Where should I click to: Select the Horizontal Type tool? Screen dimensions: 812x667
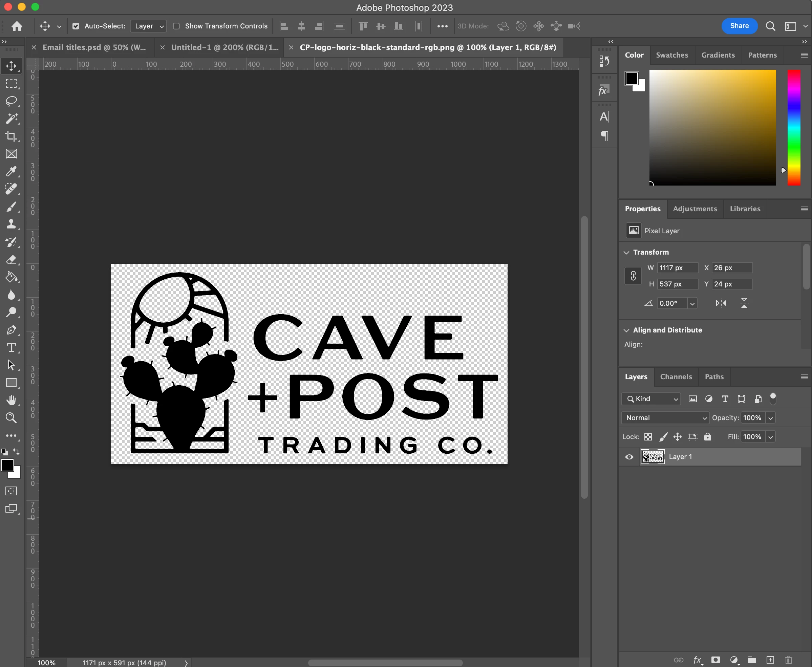pyautogui.click(x=11, y=348)
